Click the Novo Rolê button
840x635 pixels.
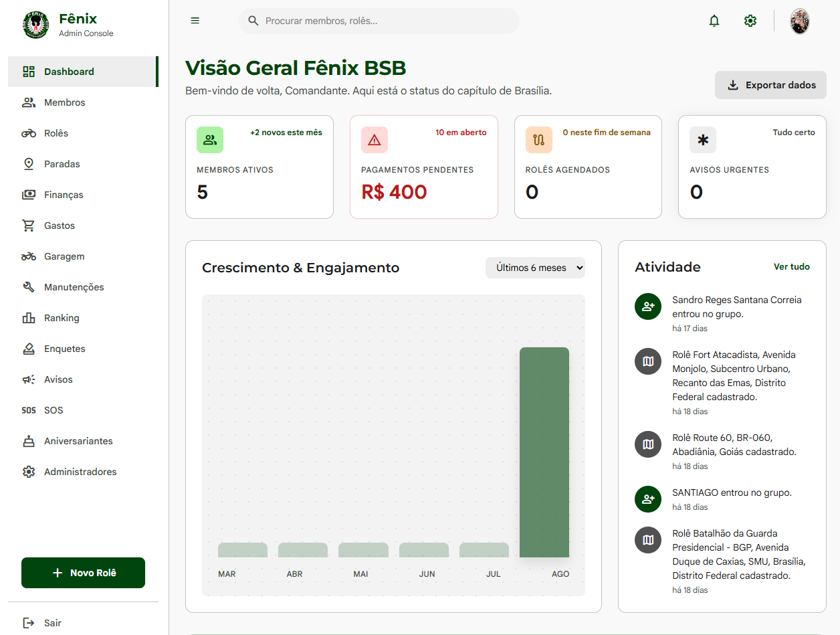83,573
